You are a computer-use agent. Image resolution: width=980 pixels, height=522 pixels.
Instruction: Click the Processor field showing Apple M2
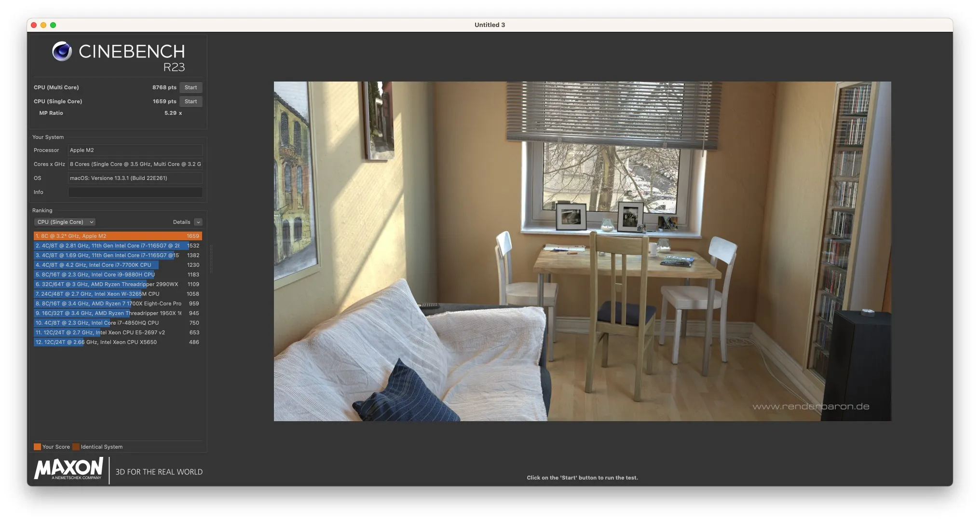coord(135,150)
